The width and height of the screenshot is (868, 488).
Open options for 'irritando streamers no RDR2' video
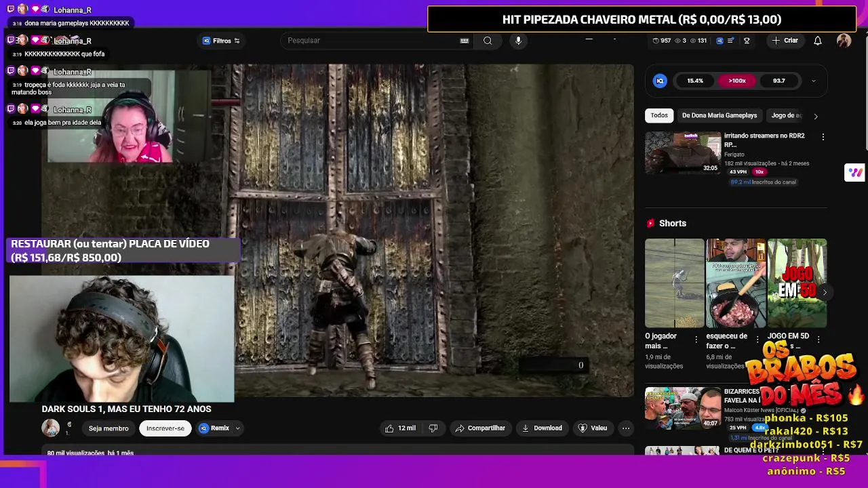[823, 137]
